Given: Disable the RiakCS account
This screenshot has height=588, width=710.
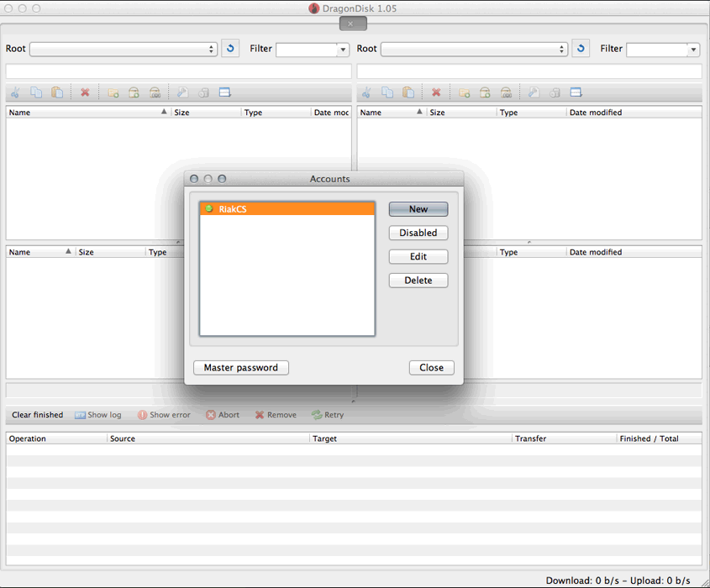Looking at the screenshot, I should tap(418, 233).
